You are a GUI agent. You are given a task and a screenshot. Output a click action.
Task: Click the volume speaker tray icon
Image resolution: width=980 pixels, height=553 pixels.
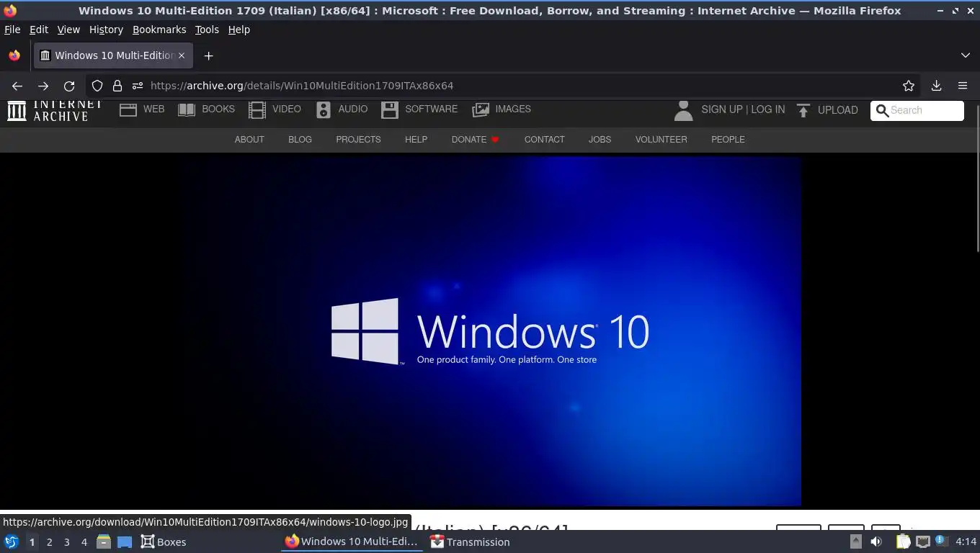click(876, 541)
